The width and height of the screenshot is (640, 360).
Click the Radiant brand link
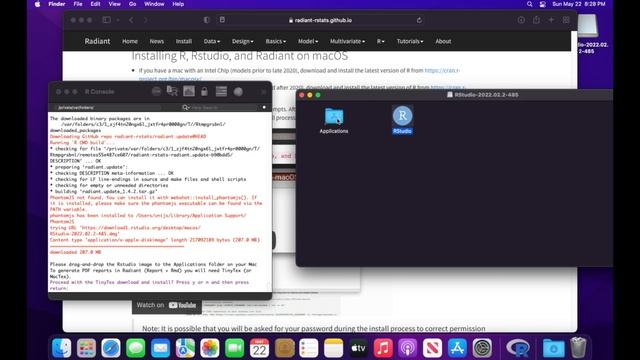point(97,41)
